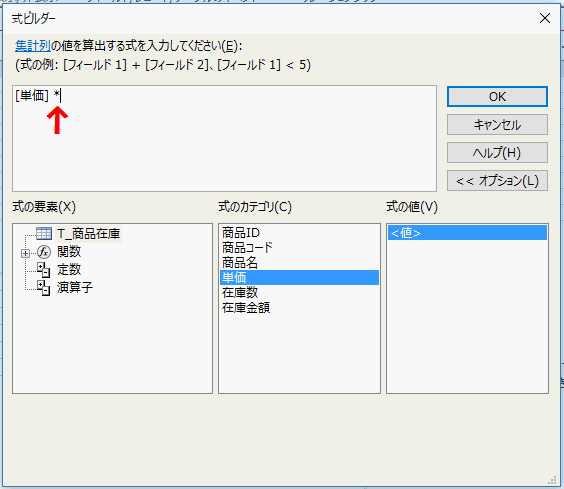
Task: Click inside the expression input box
Action: [x=224, y=139]
